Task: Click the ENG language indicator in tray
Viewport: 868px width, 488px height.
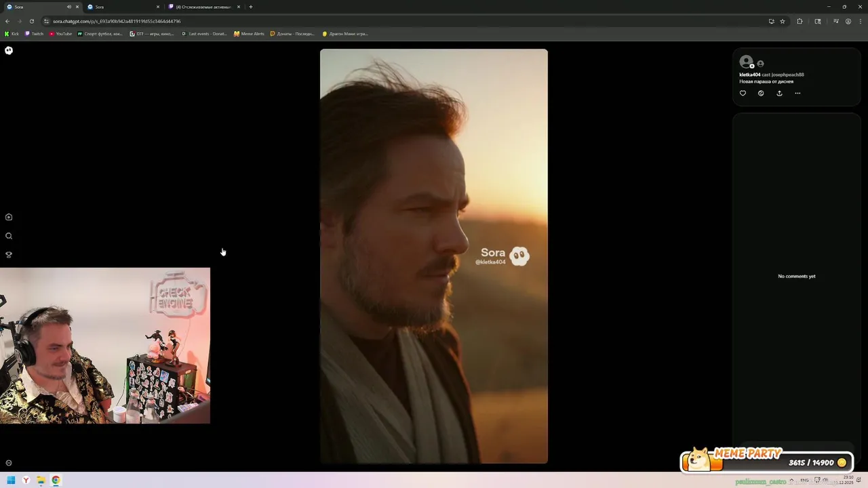Action: [804, 480]
